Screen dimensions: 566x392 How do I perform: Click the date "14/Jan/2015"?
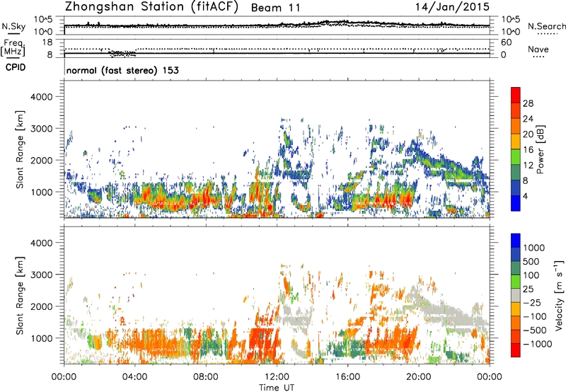pyautogui.click(x=452, y=7)
